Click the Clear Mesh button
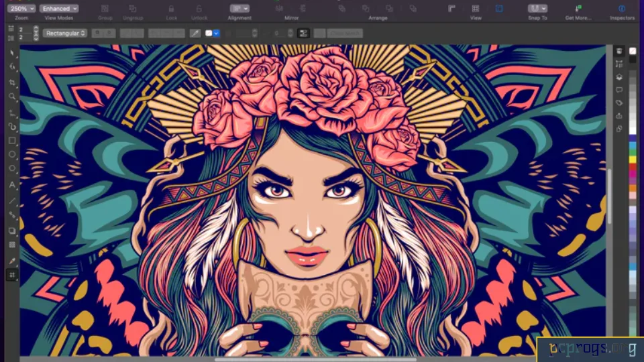Screen dimensions: 644x362 coord(345,34)
